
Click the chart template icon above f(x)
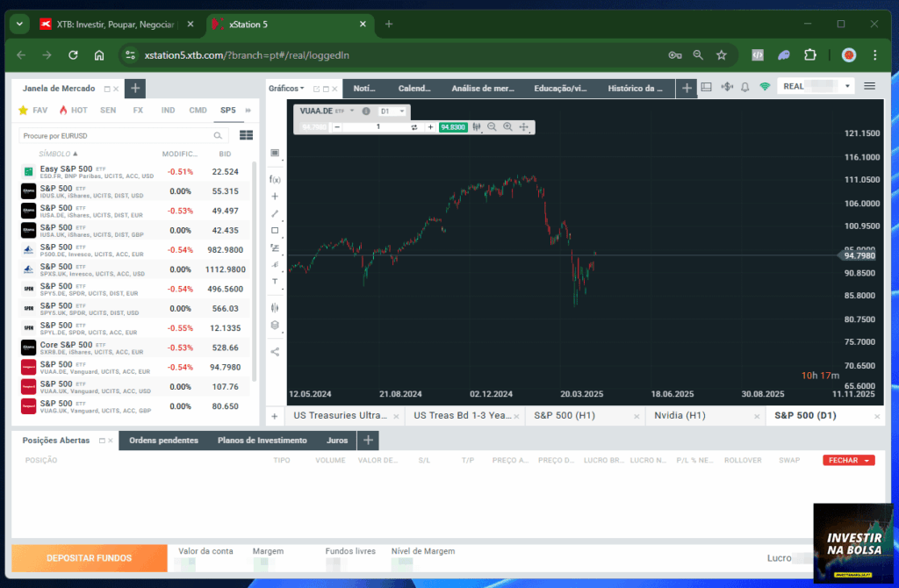[275, 153]
